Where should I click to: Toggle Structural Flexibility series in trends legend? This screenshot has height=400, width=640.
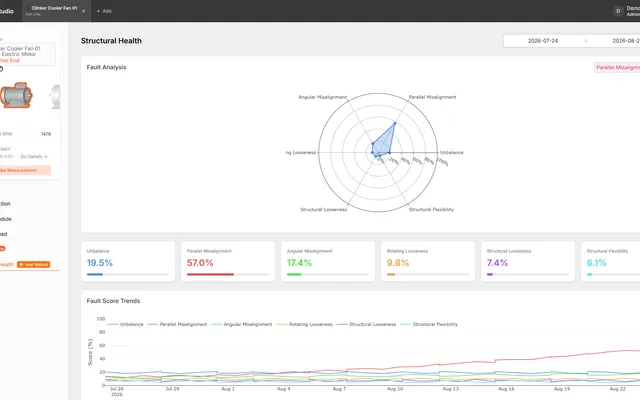click(x=429, y=324)
